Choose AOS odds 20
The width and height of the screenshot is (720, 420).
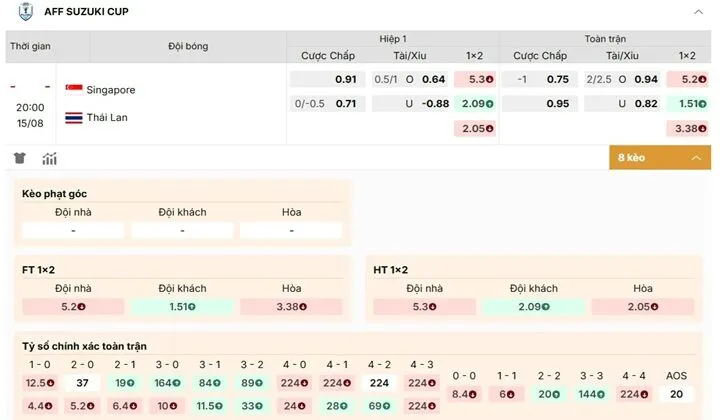click(676, 394)
